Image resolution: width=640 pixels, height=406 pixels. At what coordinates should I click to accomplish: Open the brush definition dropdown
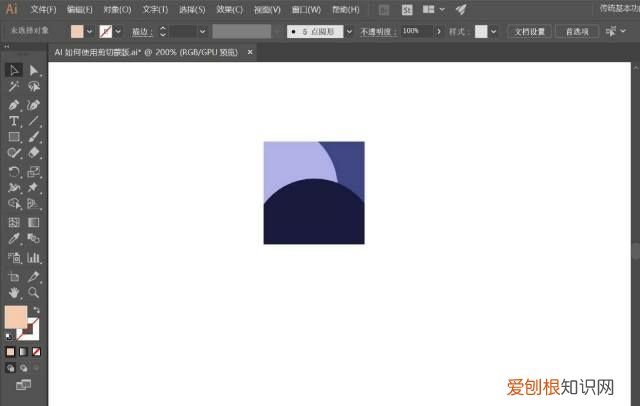coord(349,31)
